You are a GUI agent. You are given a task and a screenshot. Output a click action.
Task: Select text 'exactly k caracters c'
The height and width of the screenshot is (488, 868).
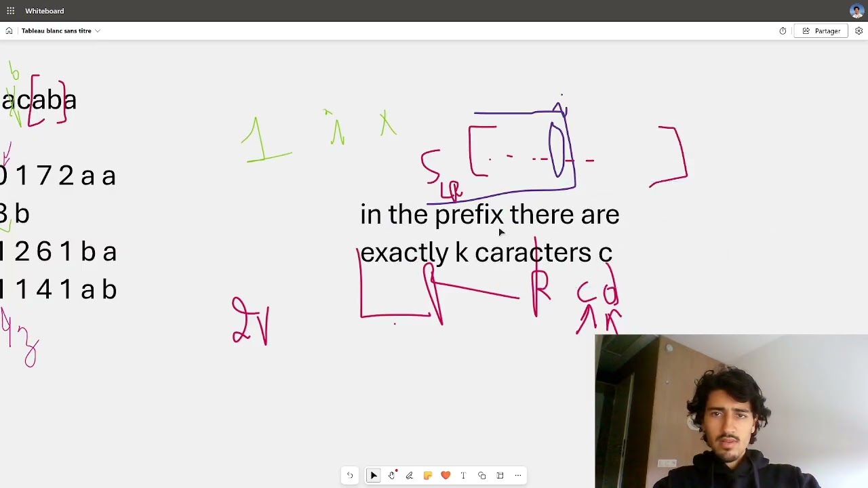tap(486, 253)
